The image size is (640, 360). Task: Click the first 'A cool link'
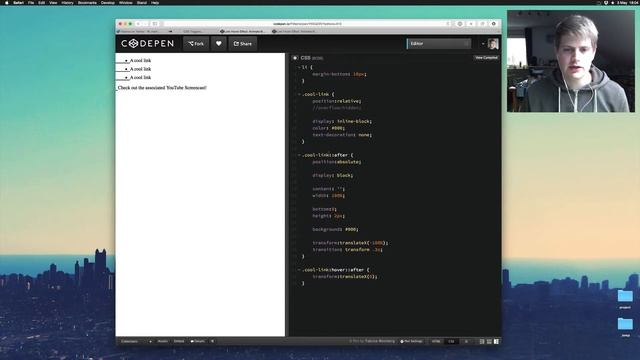(140, 60)
